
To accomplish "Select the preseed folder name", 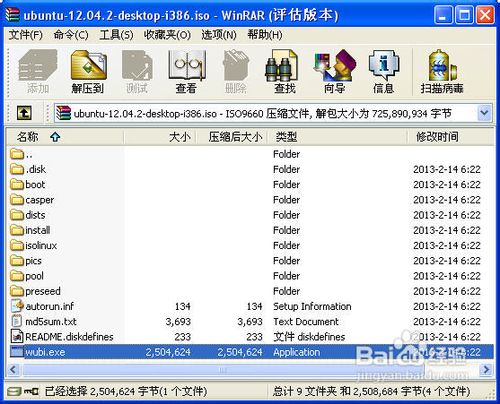I will (x=43, y=291).
